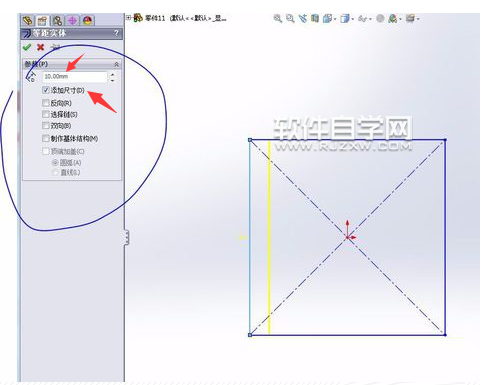Click View Settings icon
The width and height of the screenshot is (488, 385).
[x=410, y=18]
